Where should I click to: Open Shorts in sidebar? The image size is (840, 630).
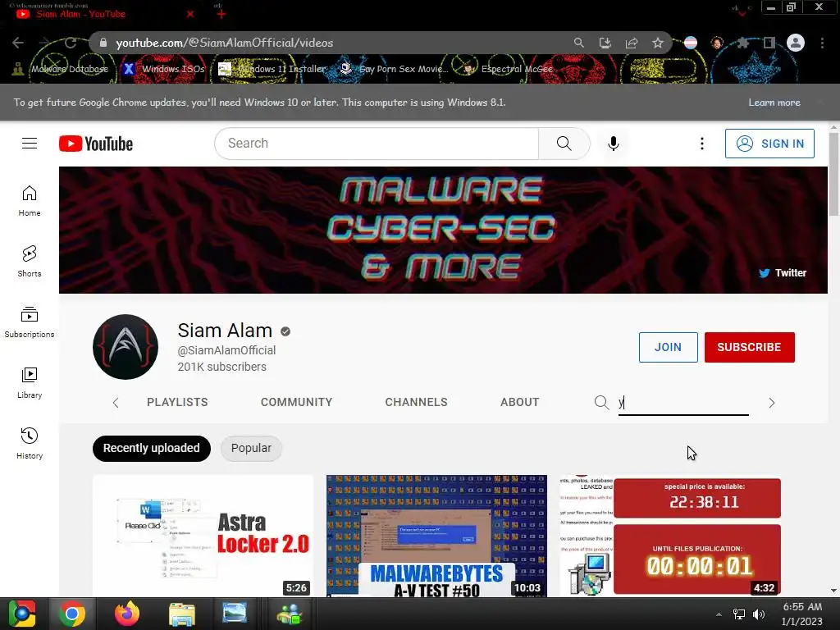point(30,262)
